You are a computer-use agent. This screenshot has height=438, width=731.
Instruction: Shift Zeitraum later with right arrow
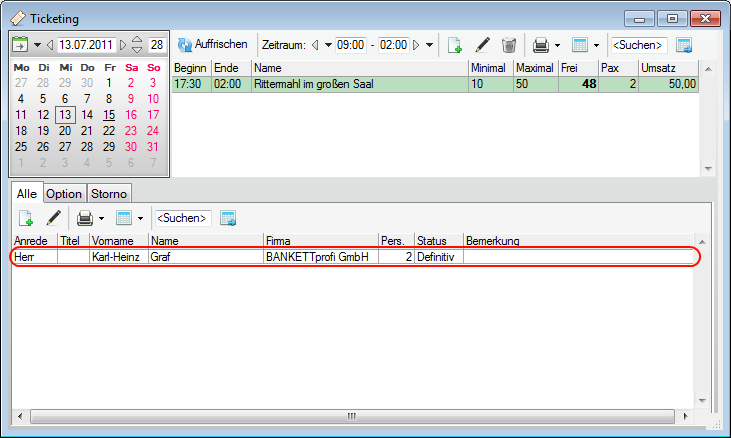pos(416,45)
